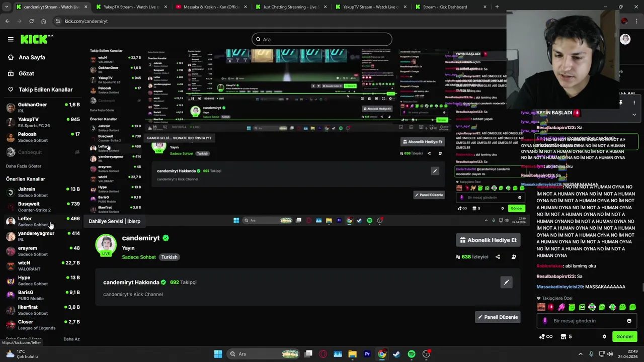
Task: Pick the laughing man face emote
Action: [541, 307]
